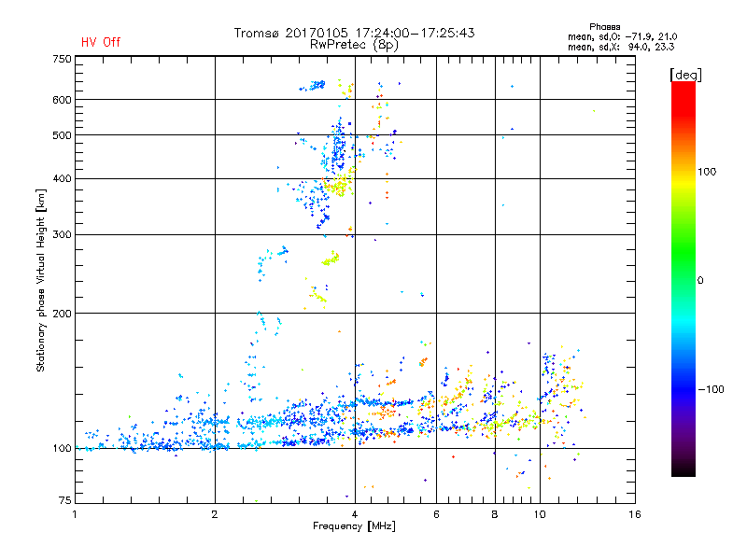Click the Frequency [MHz] axis label
This screenshot has width=747, height=560.
[354, 527]
